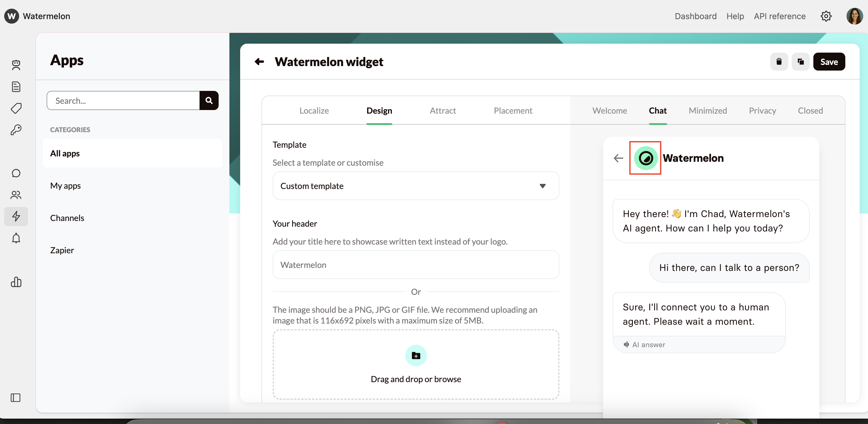This screenshot has width=868, height=424.
Task: Click the Your header text field
Action: 415,265
